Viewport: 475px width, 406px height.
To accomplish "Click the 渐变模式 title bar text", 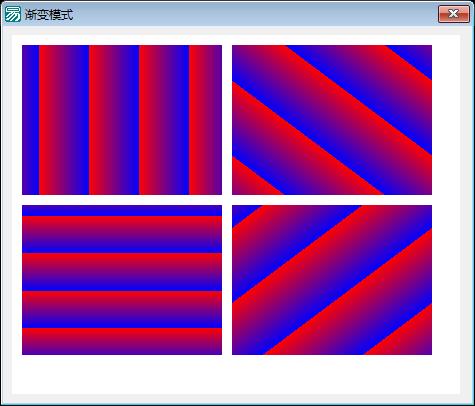I will 49,15.
